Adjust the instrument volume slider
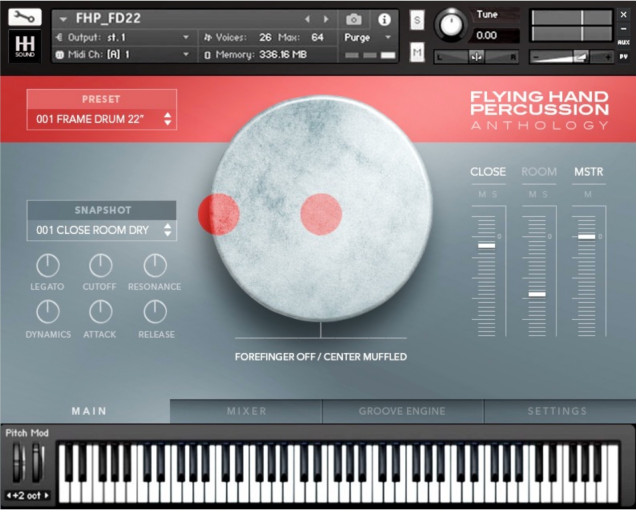The width and height of the screenshot is (637, 512). point(572,57)
